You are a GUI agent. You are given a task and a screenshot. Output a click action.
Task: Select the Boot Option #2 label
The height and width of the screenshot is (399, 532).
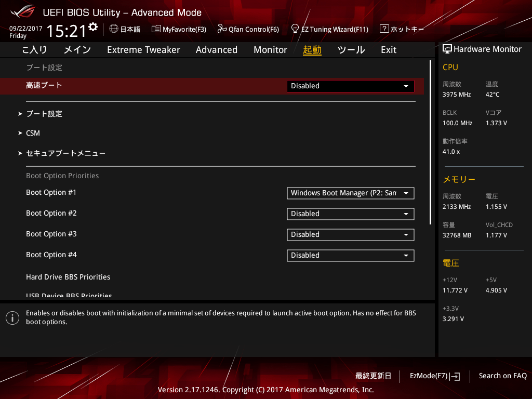coord(51,213)
